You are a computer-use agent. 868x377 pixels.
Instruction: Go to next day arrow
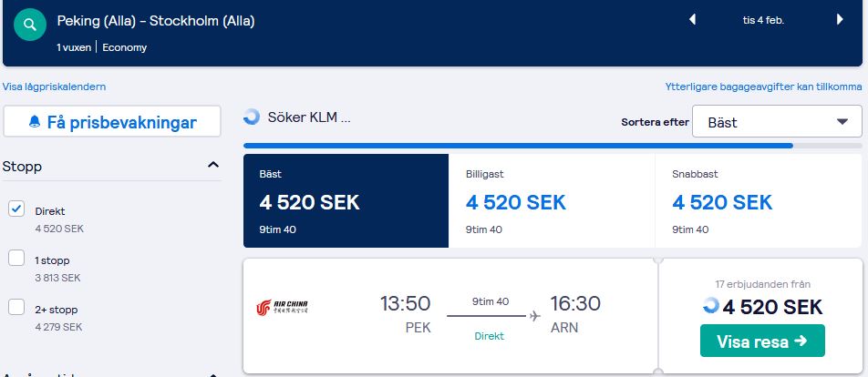[x=840, y=19]
